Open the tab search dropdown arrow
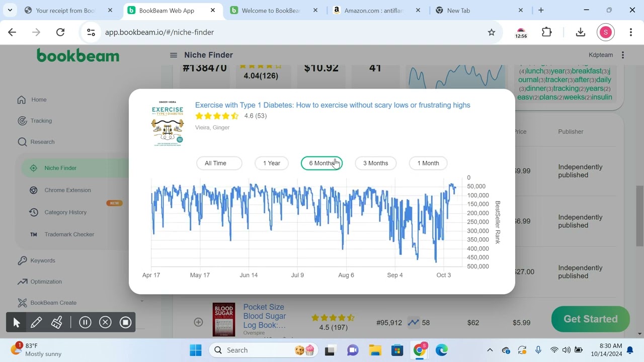Screen dimensions: 644x362 coord(10,10)
